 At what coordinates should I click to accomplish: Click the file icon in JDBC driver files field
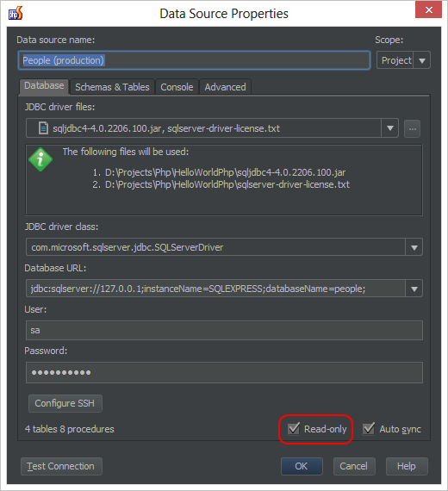(x=43, y=128)
